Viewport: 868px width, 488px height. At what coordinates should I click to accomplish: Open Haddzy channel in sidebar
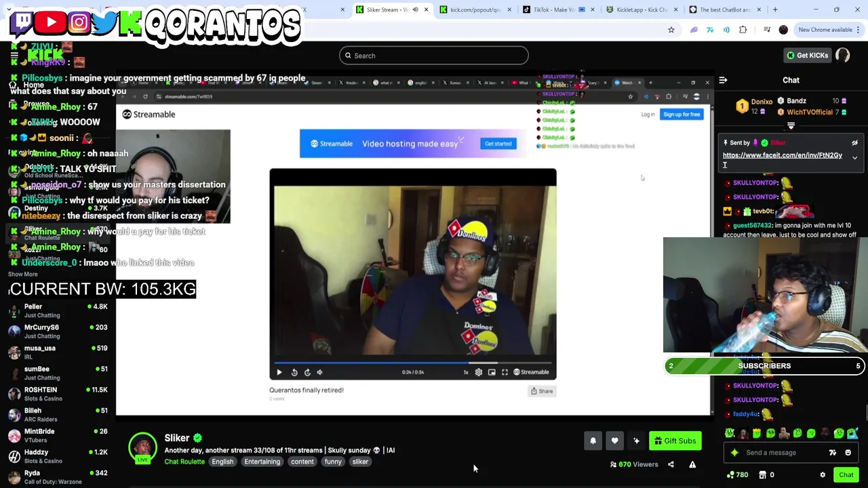click(58, 457)
